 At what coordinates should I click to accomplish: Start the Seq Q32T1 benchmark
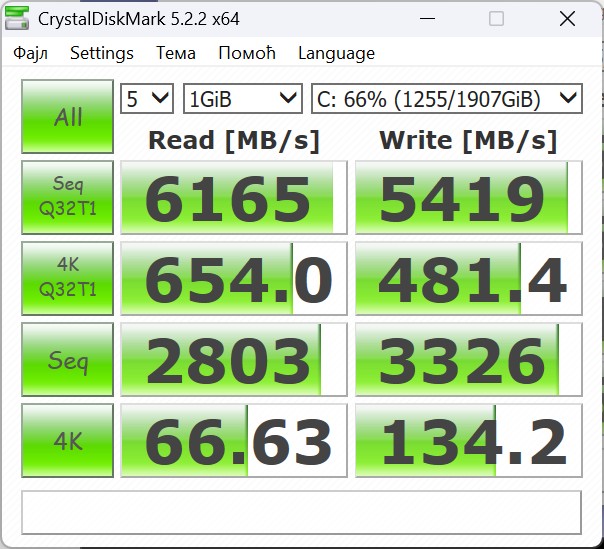(67, 197)
